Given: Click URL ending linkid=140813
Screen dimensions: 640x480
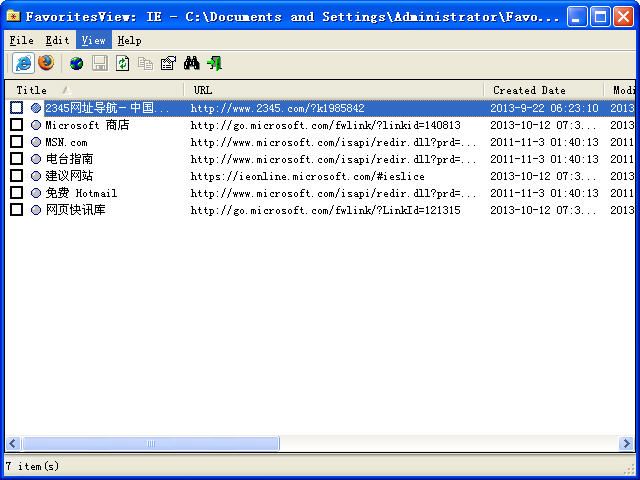Looking at the screenshot, I should click(326, 125).
